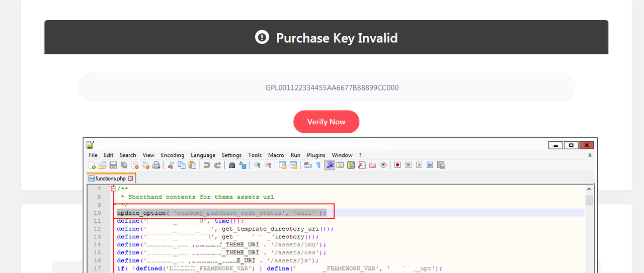Viewport: 644px width, 273px height.
Task: Select the functions.php tab
Action: tap(111, 178)
